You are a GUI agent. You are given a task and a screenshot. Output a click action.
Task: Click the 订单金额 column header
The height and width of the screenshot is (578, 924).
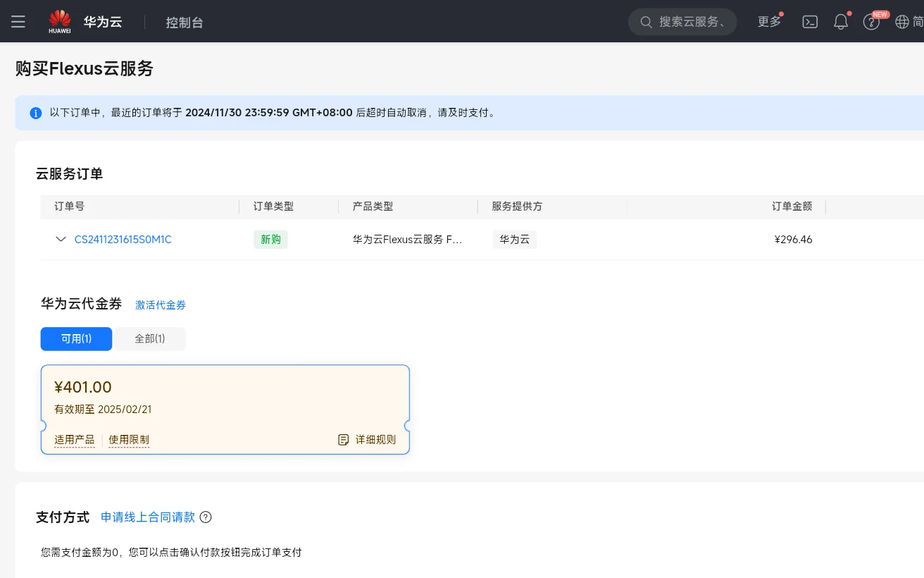tap(792, 207)
